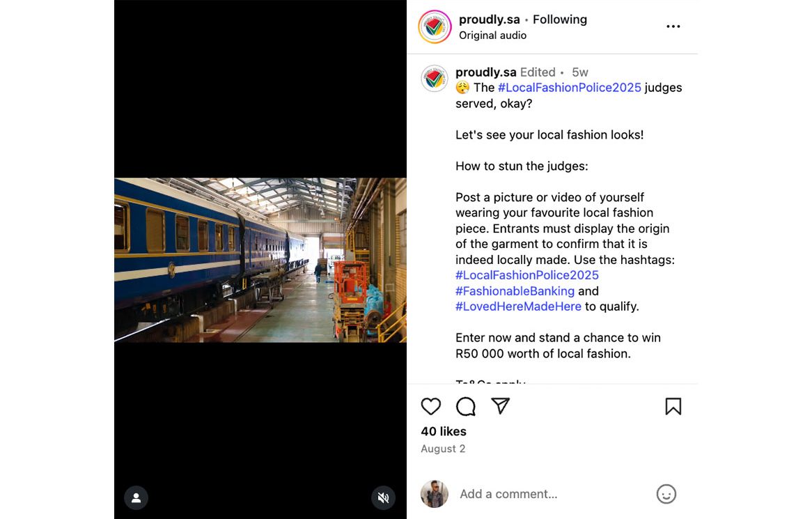Click proudly.sa avatar next to the caption
Screen dimensions: 812x519
tap(435, 79)
